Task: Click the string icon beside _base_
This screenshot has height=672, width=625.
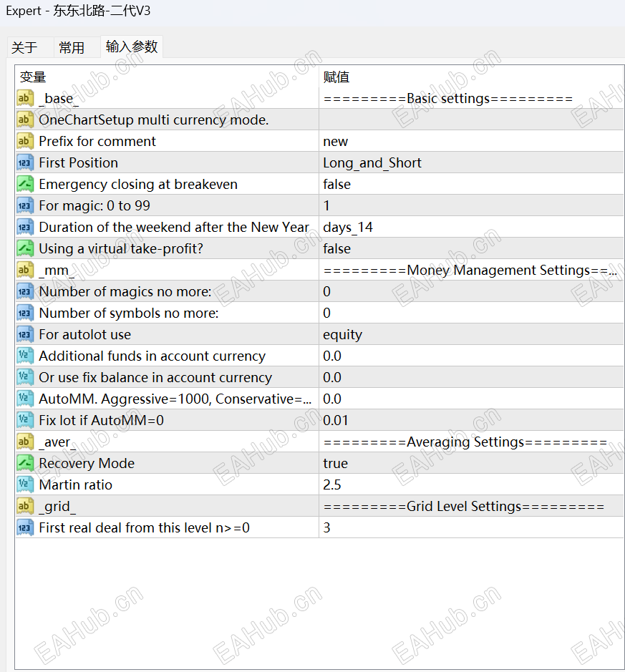Action: pos(25,98)
